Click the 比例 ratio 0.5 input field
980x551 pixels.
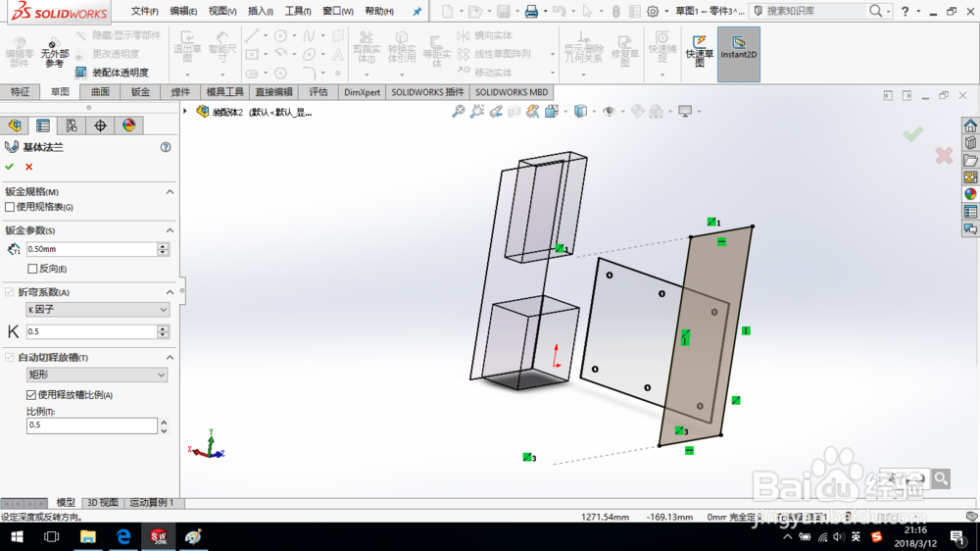(x=91, y=426)
